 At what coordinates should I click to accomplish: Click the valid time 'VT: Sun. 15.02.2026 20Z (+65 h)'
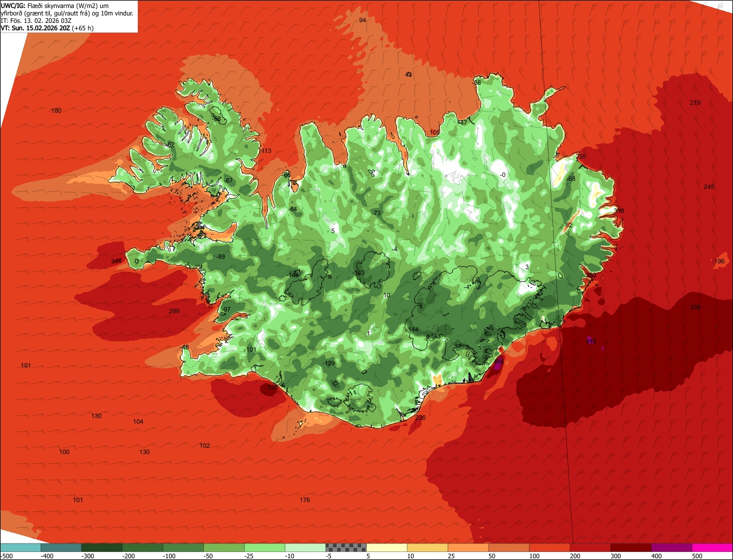point(48,27)
